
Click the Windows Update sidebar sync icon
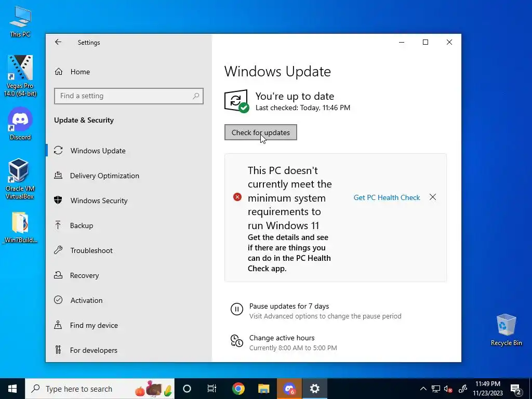tap(58, 150)
